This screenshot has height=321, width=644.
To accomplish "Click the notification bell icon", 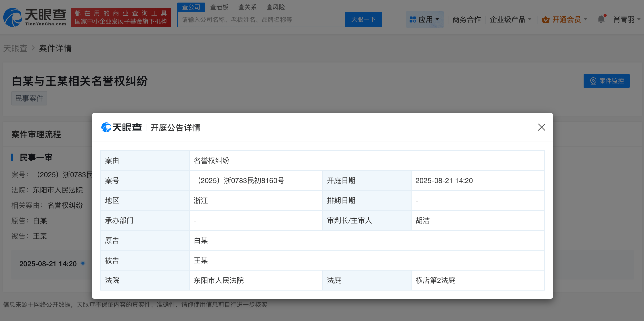I will [601, 19].
